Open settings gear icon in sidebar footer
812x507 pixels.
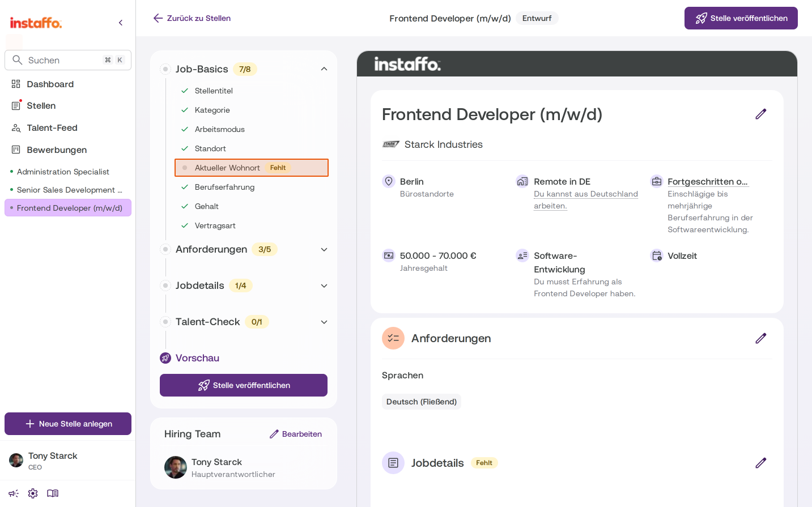[x=33, y=493]
